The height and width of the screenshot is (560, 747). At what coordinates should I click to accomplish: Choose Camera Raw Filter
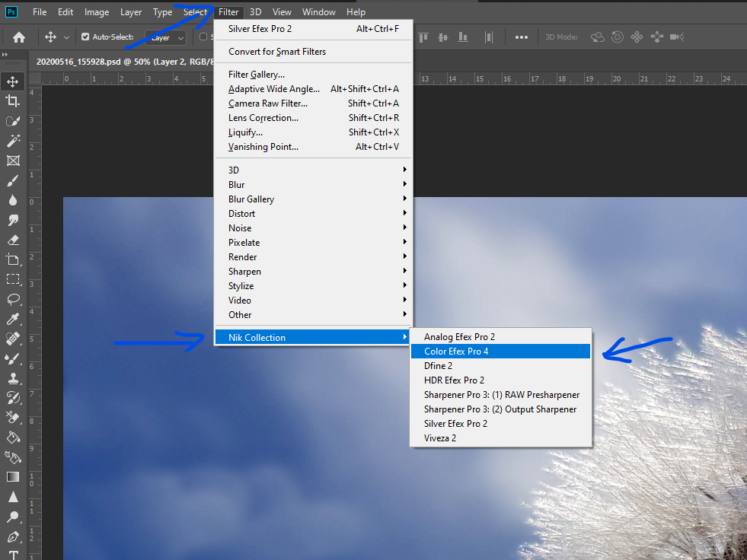313,103
